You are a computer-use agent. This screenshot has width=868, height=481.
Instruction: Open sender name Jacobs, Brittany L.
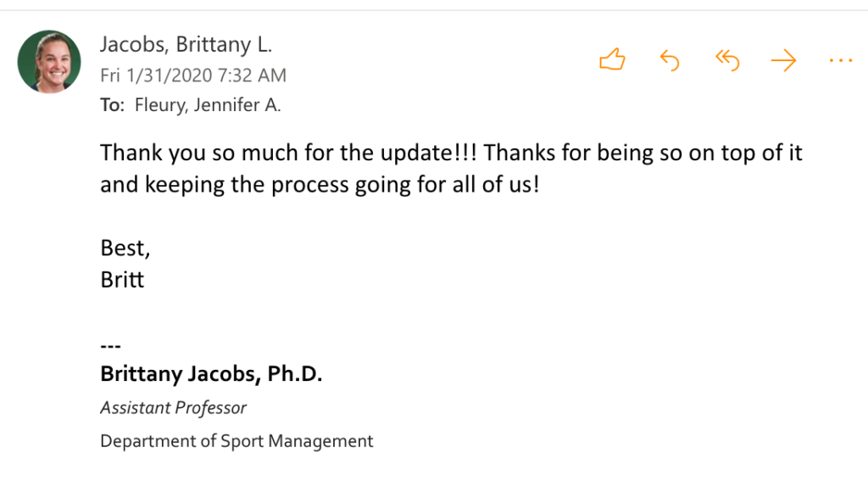(186, 44)
